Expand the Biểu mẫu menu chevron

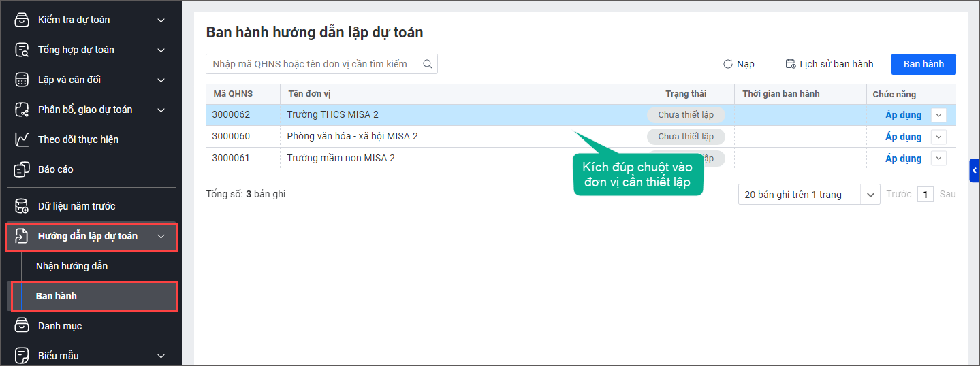click(x=161, y=356)
